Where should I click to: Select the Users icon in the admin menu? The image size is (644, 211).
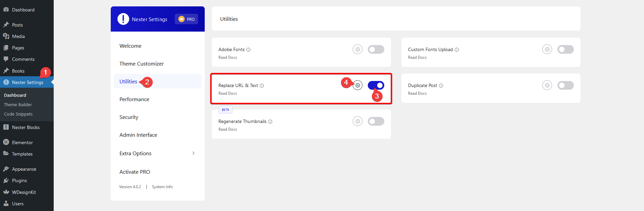[7, 204]
